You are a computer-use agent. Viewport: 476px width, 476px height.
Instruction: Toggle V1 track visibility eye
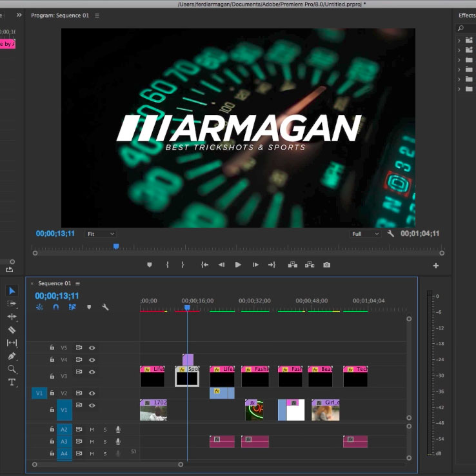click(92, 406)
